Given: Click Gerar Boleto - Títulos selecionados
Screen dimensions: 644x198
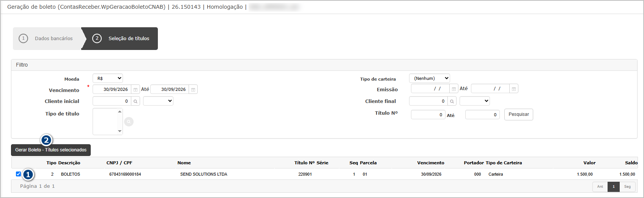Looking at the screenshot, I should 51,150.
